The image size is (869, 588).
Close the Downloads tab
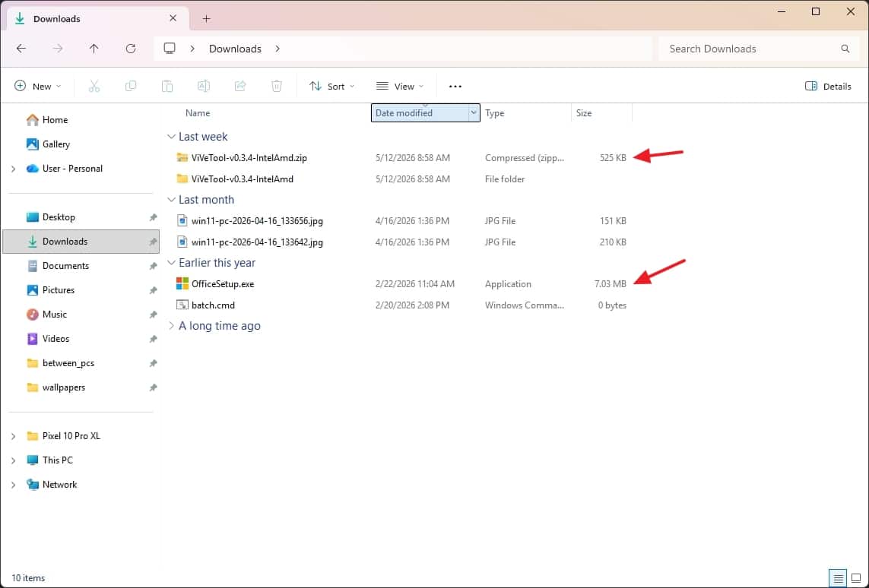click(x=173, y=18)
